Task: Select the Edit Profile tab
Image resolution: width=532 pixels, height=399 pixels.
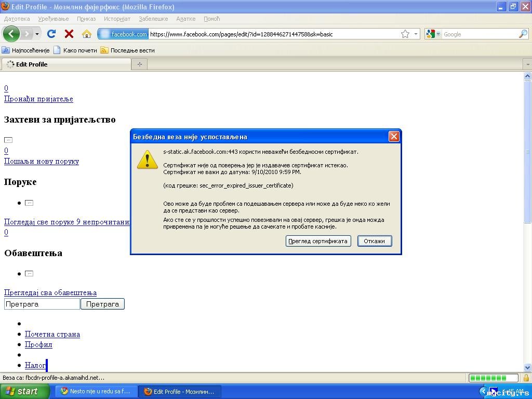Action: (66, 64)
